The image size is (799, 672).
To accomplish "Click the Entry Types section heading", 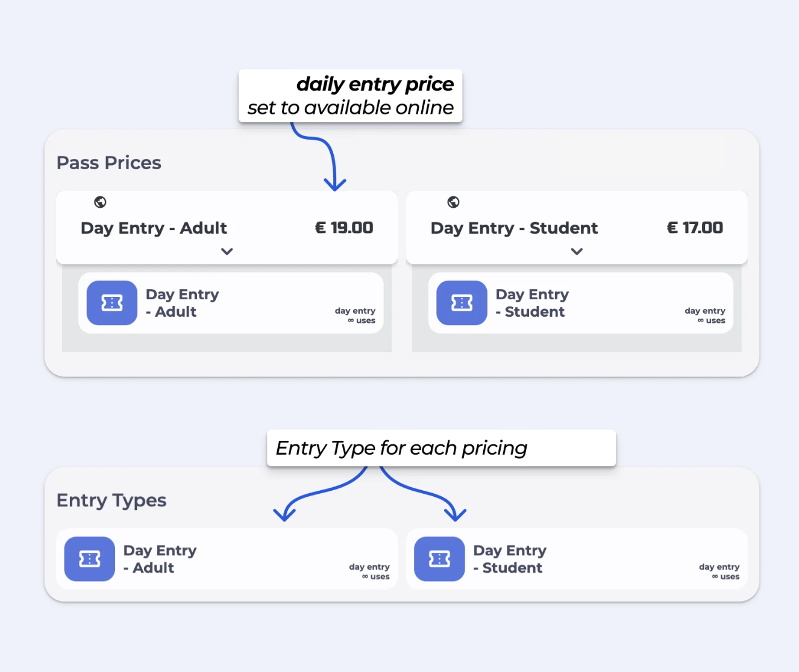I will point(111,500).
